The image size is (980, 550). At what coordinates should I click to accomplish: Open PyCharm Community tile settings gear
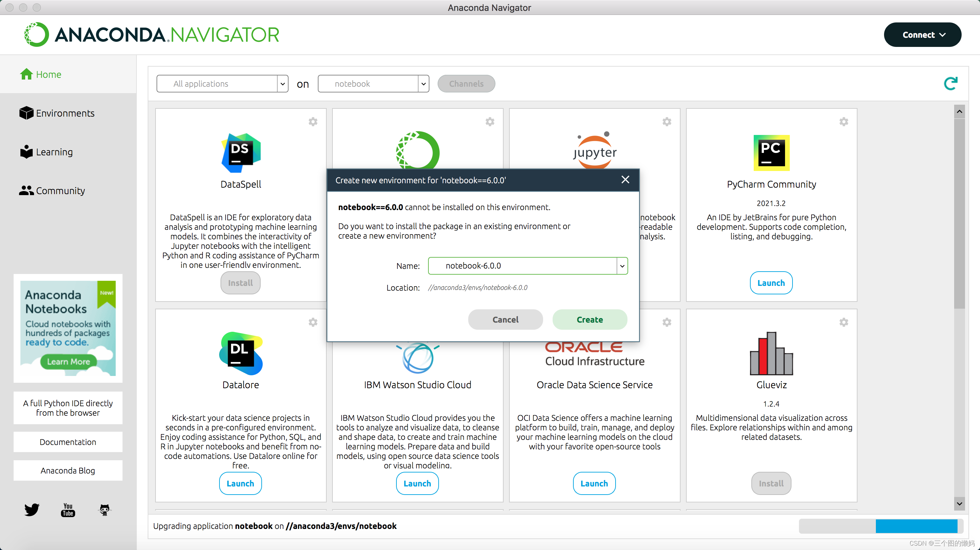point(844,122)
